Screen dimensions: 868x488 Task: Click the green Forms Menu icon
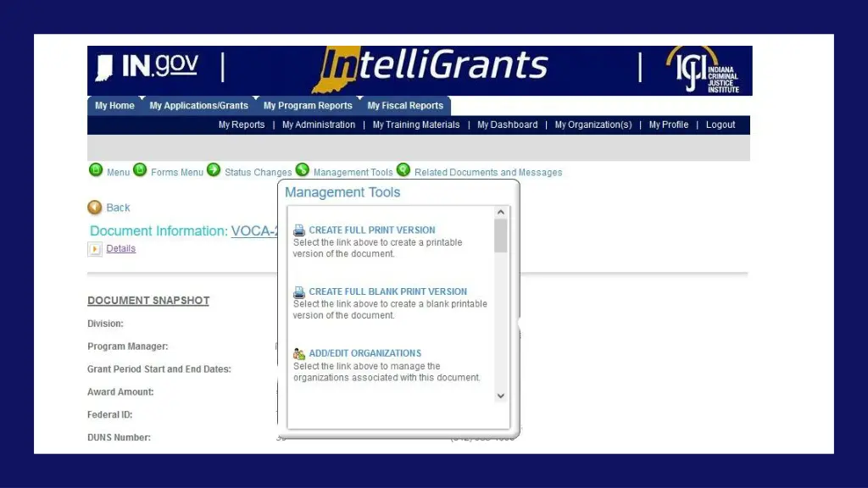[140, 169]
